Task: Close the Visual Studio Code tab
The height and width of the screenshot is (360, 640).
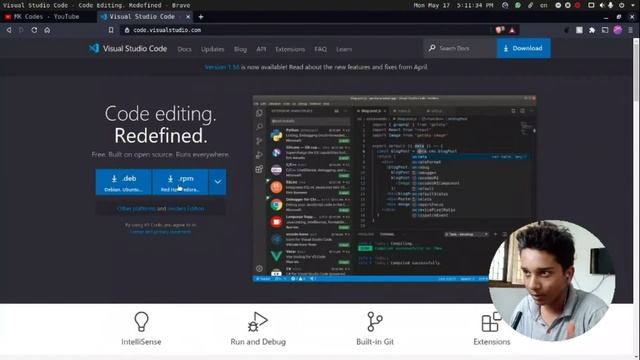Action: coord(188,17)
